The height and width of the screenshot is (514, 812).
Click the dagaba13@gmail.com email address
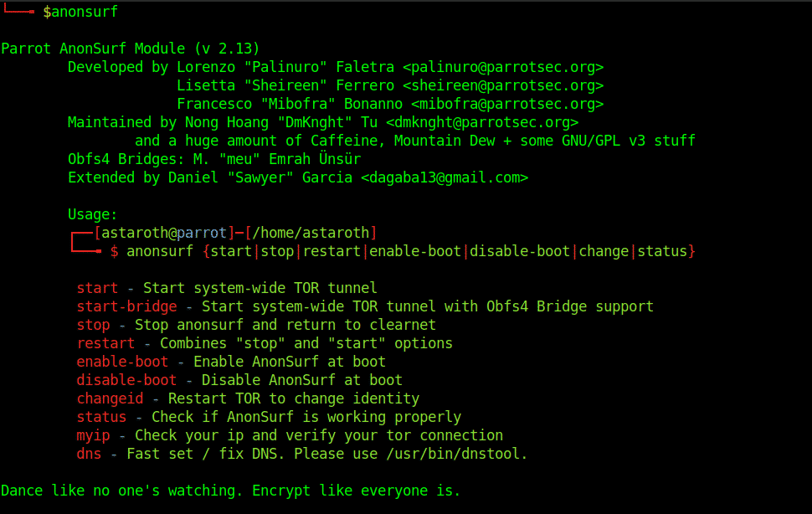[x=445, y=177]
